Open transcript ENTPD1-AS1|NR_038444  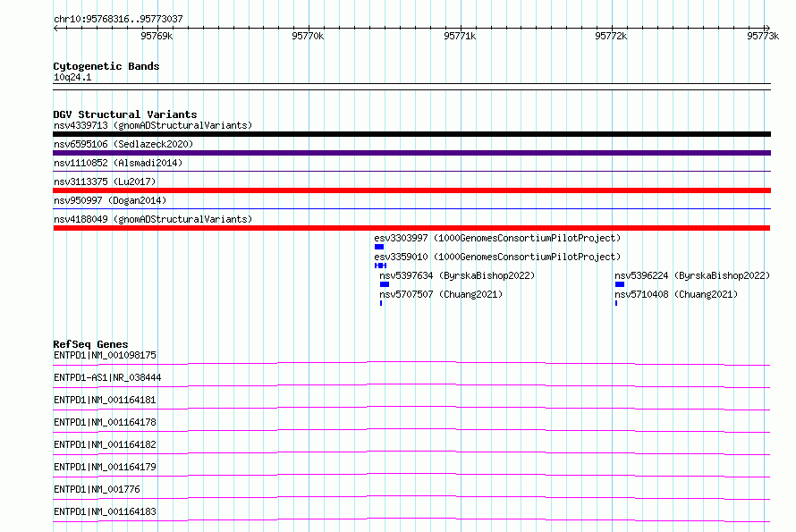point(107,377)
